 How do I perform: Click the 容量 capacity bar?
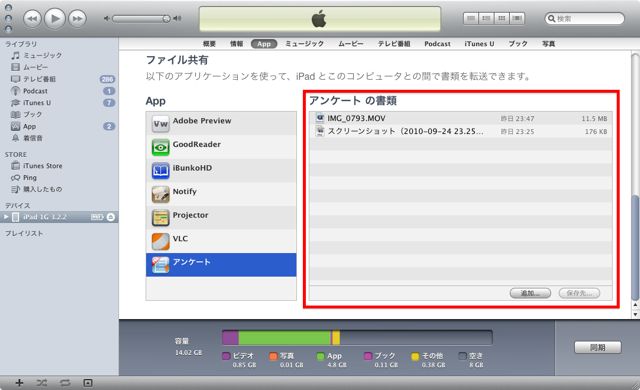[357, 338]
